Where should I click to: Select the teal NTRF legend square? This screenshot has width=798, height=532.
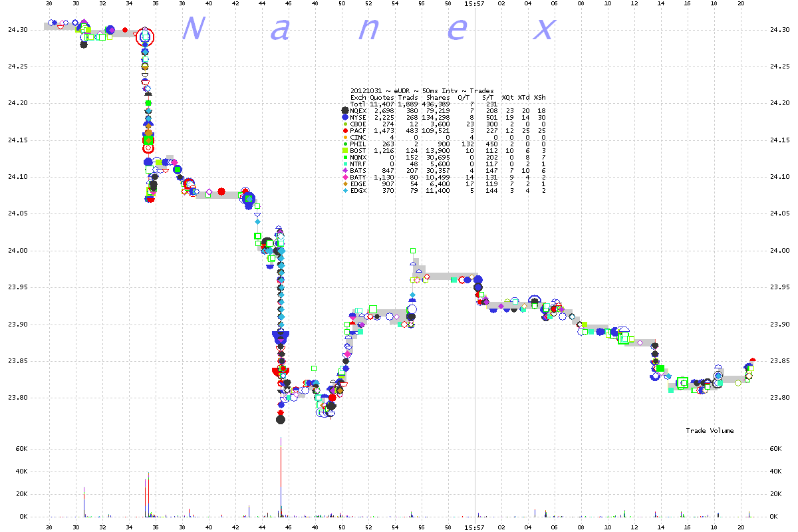coord(344,164)
